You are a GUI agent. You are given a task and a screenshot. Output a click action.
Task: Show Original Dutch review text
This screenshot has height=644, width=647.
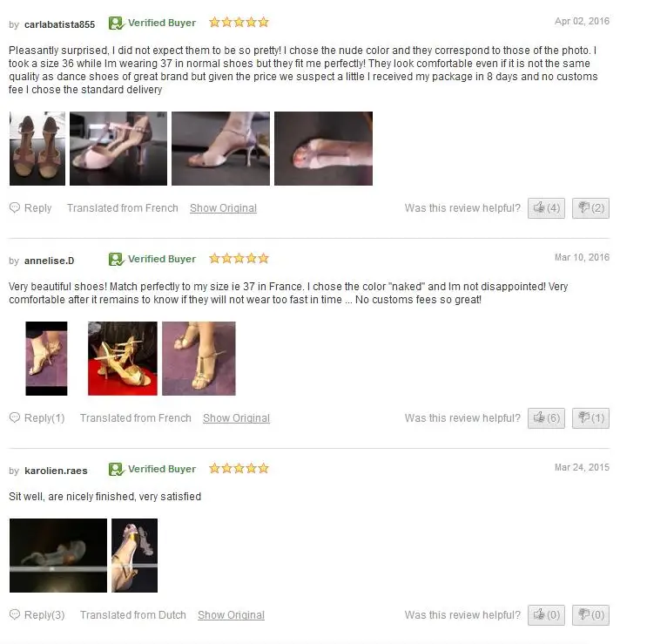(x=231, y=615)
